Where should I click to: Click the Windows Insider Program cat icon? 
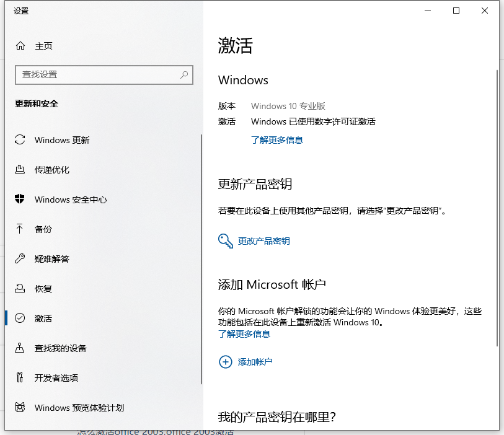(20, 407)
